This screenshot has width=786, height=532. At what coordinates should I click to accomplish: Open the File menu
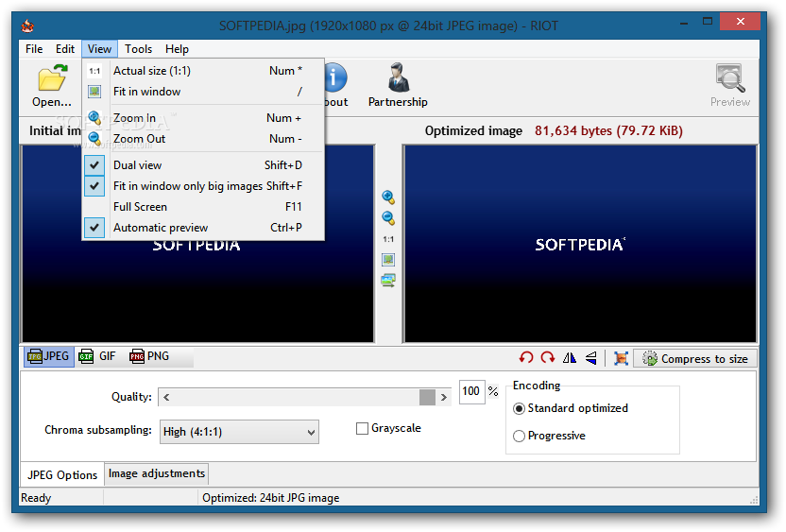coord(34,49)
